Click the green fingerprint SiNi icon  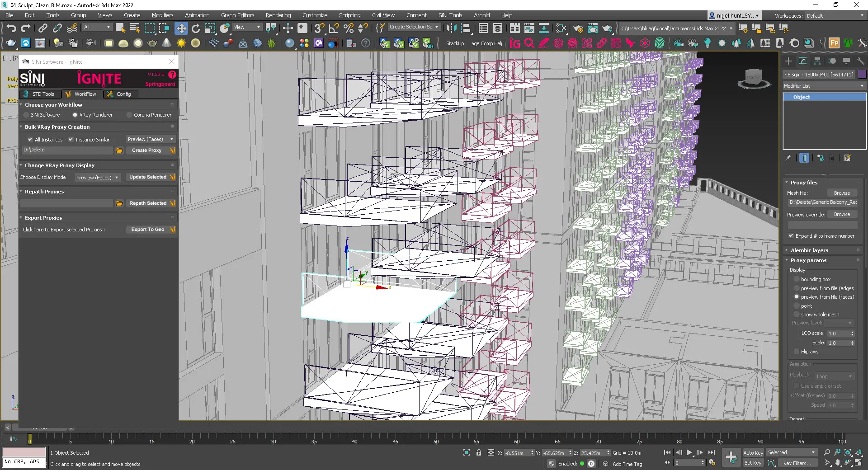[x=660, y=43]
